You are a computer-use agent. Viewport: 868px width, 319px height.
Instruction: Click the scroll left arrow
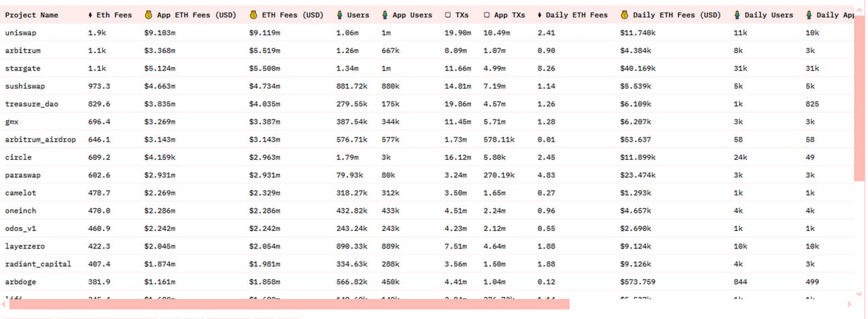tap(4, 304)
